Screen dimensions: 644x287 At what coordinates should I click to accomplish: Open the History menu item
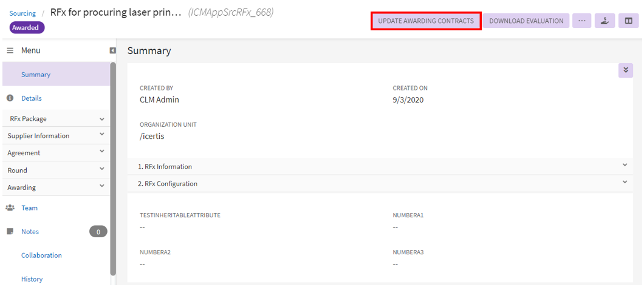pos(32,279)
